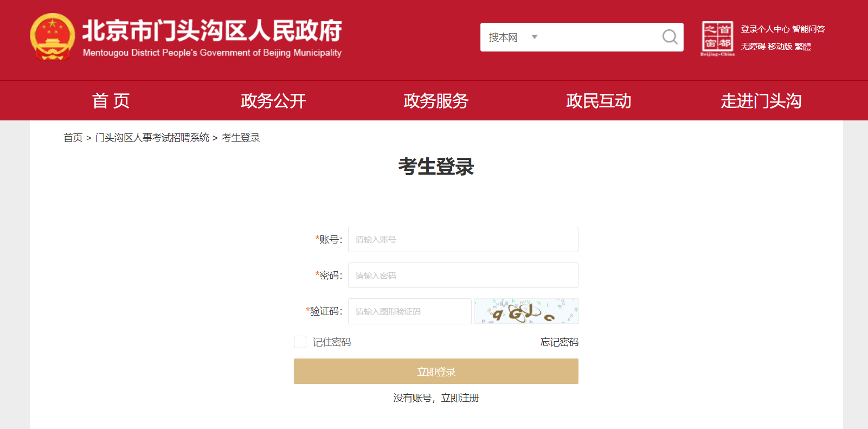868x429 pixels.
Task: Open the 忘记密码 link
Action: tap(559, 342)
